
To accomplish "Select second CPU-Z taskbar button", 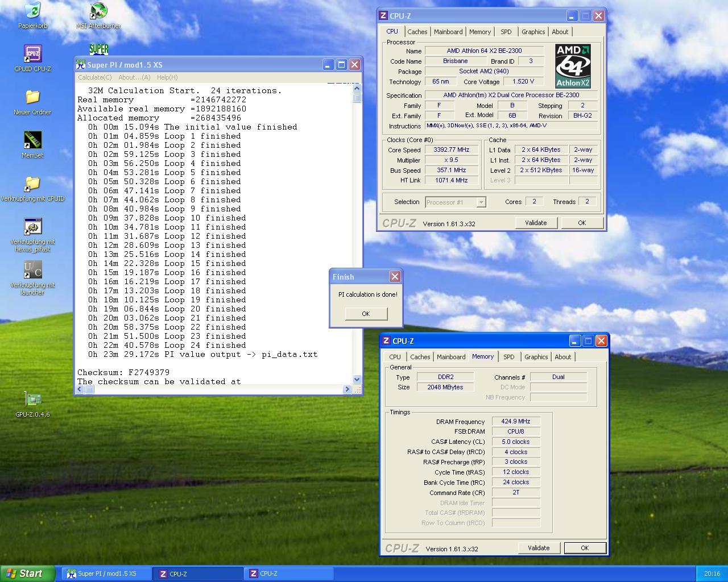I will tap(290, 574).
